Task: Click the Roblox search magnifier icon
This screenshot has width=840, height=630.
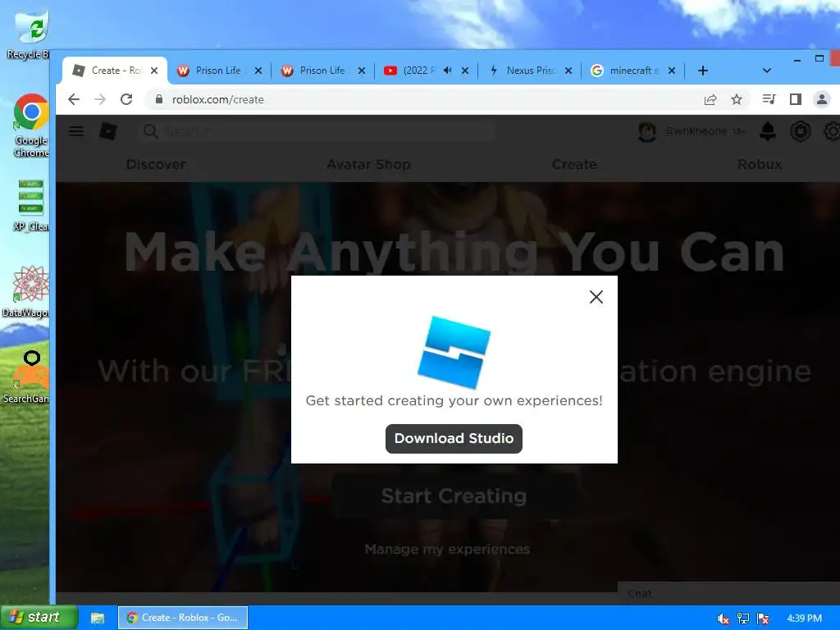Action: click(151, 131)
